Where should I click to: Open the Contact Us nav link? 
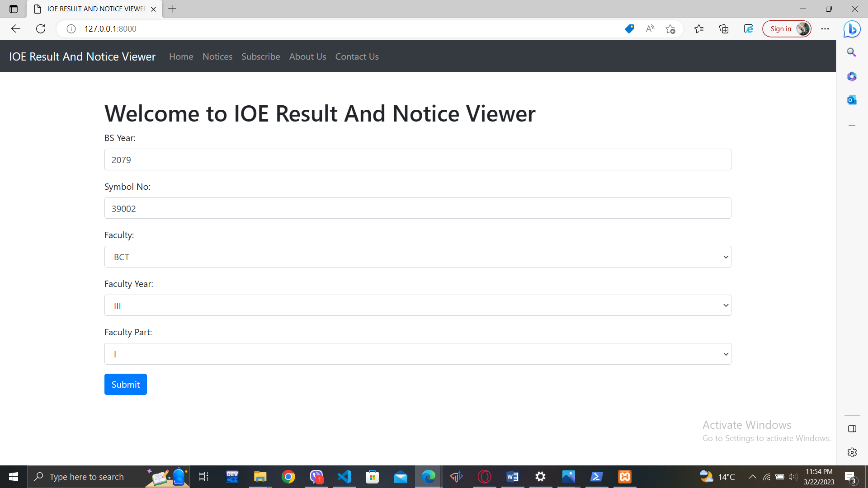[357, 56]
